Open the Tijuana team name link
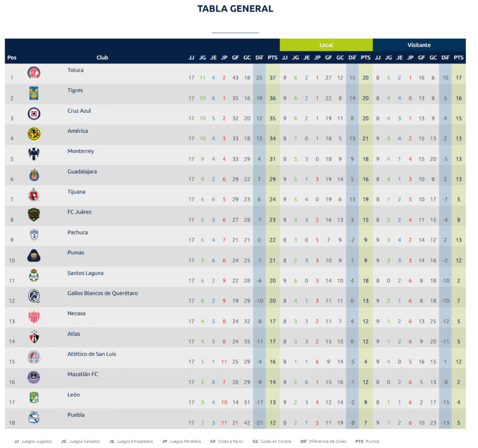 click(x=76, y=192)
